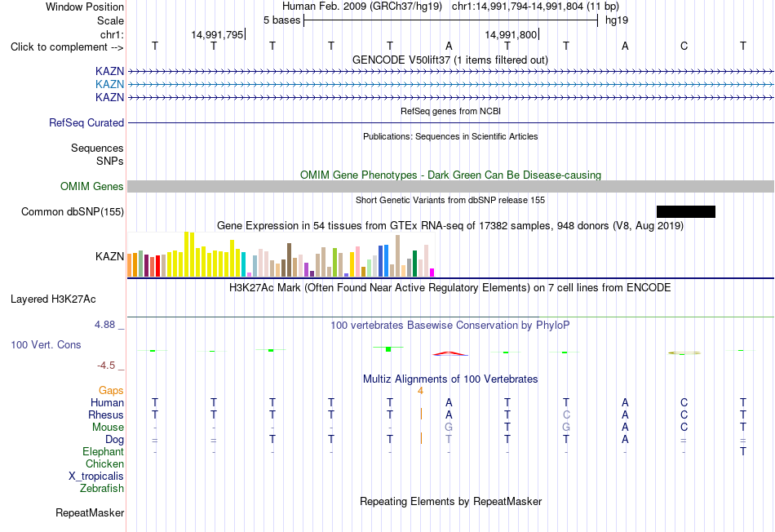The height and width of the screenshot is (532, 775).
Task: Click the 14,991,795 ruler coordinate
Action: [217, 34]
